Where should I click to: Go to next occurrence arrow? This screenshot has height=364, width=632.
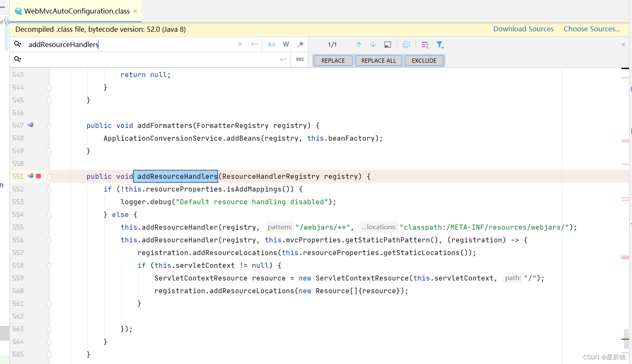(x=373, y=44)
